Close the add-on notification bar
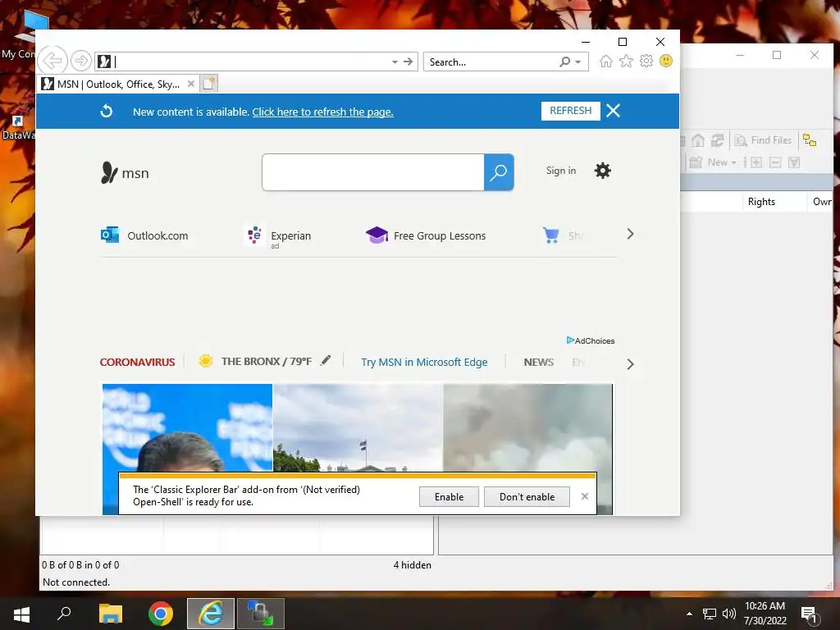Image resolution: width=840 pixels, height=630 pixels. (x=584, y=496)
